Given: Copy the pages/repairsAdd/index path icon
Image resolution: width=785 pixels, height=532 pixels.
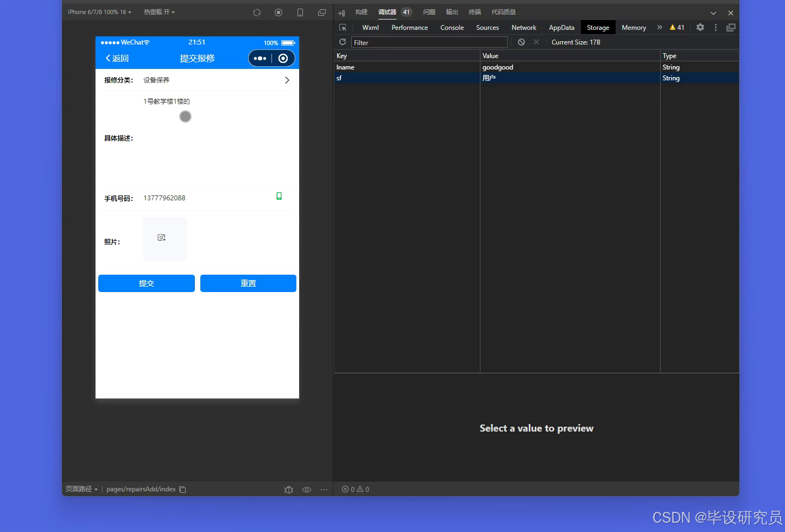Looking at the screenshot, I should tap(182, 490).
